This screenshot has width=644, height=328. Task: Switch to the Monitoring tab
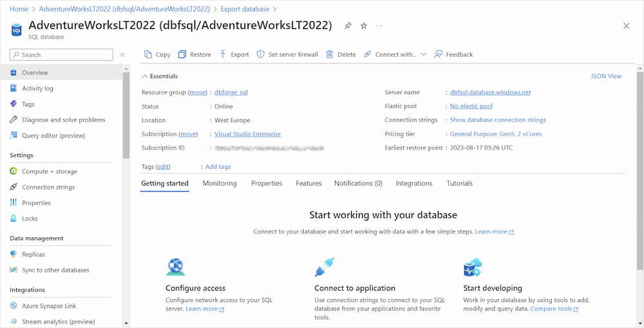click(x=220, y=183)
